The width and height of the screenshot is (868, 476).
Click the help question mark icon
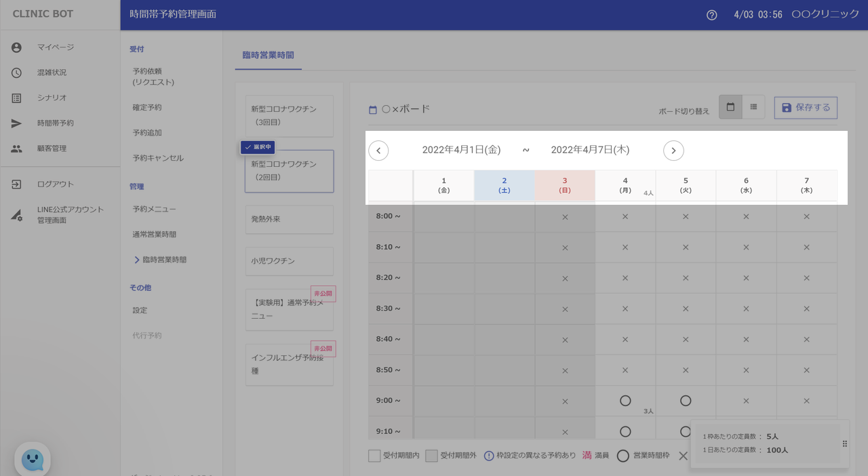tap(711, 15)
